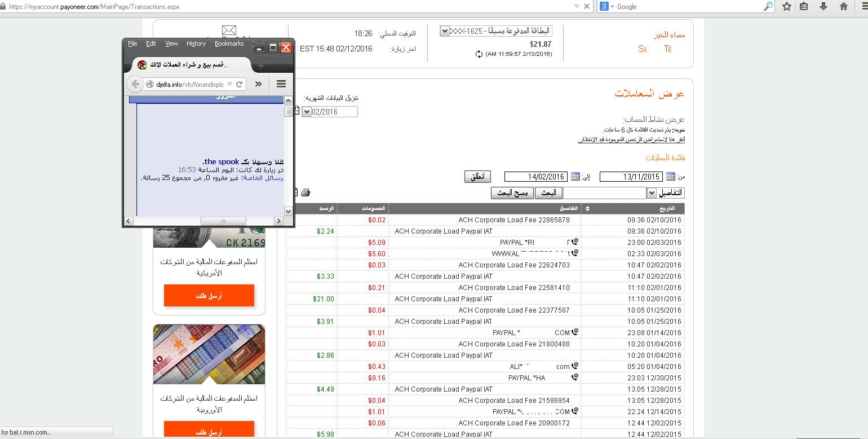This screenshot has height=439, width=868.
Task: Open Edit menu in small browser window
Action: pos(151,43)
